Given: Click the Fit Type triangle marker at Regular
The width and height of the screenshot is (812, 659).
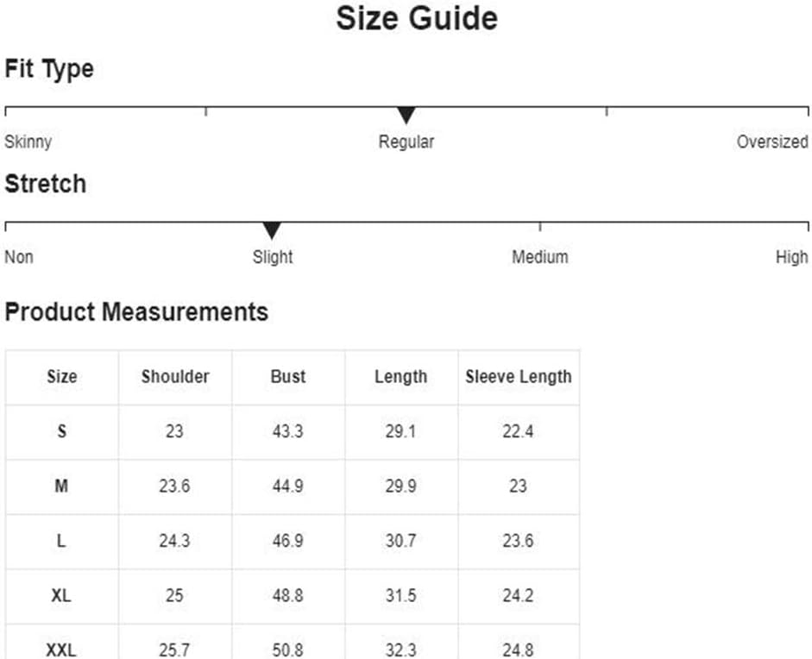Looking at the screenshot, I should tap(406, 115).
